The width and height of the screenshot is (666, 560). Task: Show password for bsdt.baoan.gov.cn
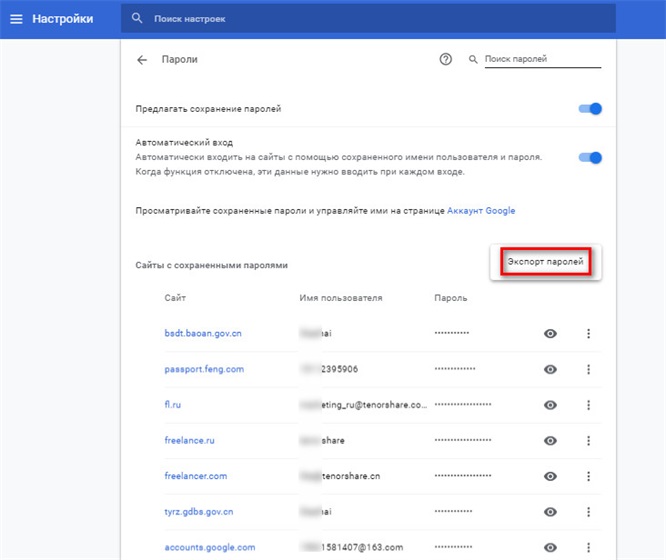pos(550,334)
